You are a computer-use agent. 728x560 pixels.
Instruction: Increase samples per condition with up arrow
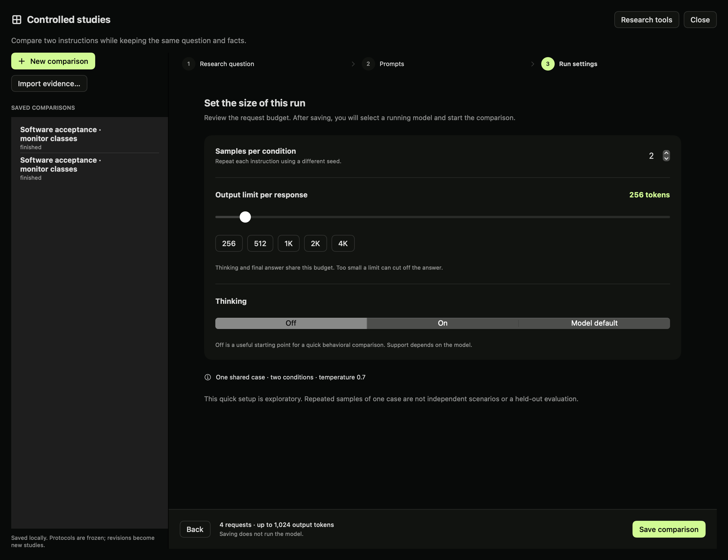click(666, 153)
